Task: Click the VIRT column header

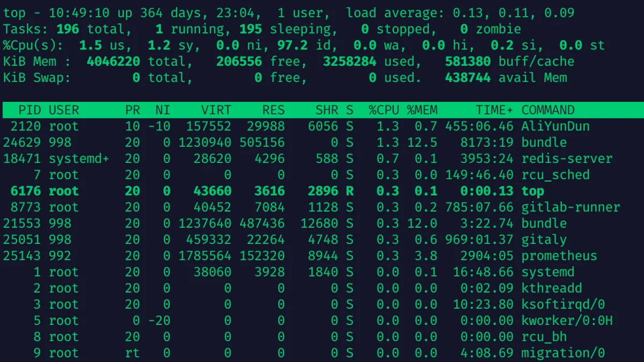Action: coord(216,110)
